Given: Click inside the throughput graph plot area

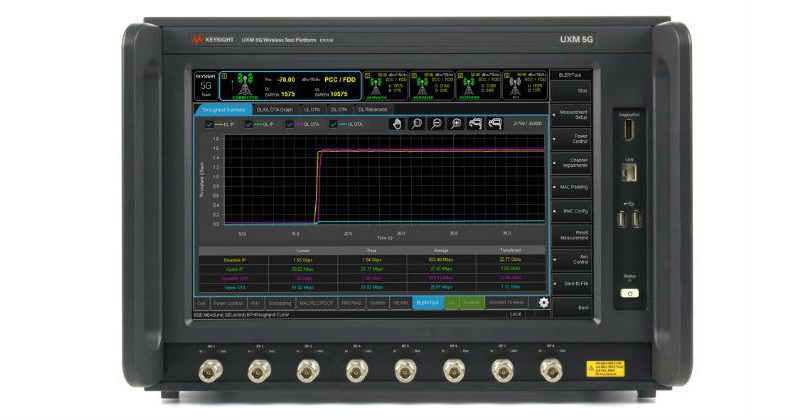Looking at the screenshot, I should pyautogui.click(x=385, y=180).
